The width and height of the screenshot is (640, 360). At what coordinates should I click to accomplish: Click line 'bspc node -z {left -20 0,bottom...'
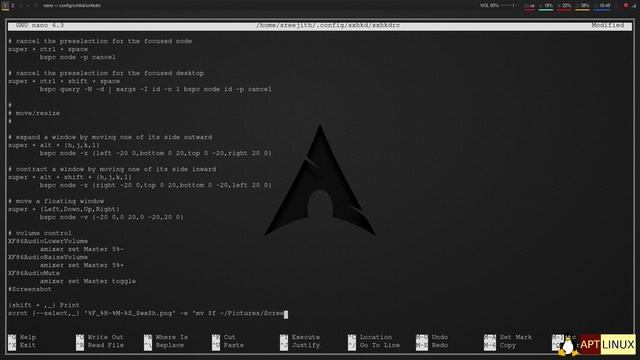(156, 153)
